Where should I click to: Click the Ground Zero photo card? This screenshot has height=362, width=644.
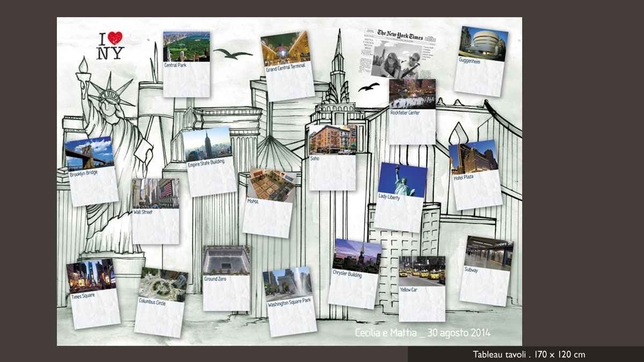[x=226, y=278]
